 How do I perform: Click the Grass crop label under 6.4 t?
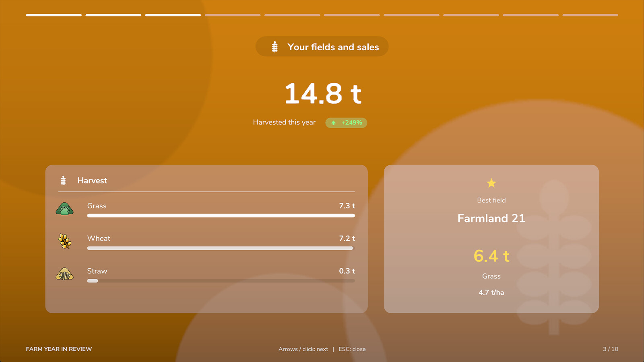point(491,276)
